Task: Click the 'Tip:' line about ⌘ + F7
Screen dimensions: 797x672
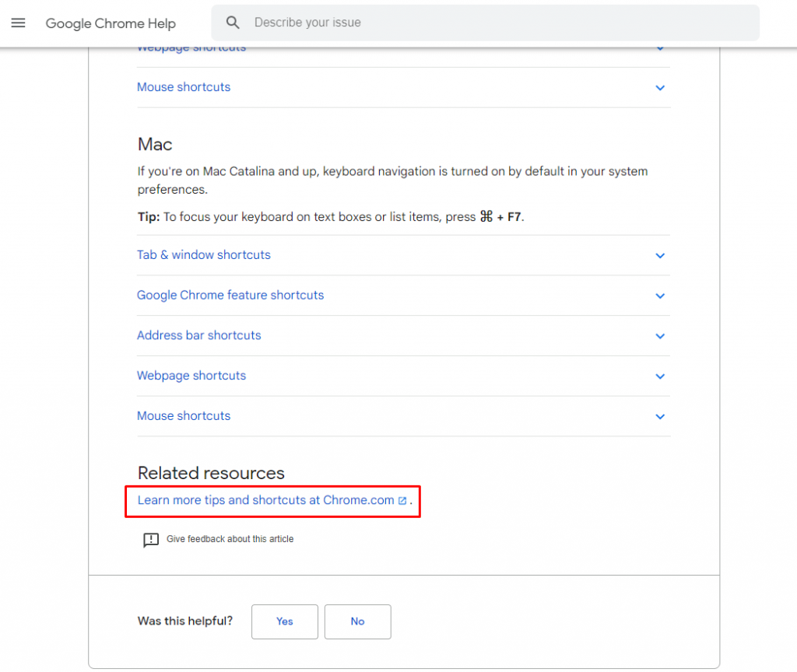Action: point(331,217)
